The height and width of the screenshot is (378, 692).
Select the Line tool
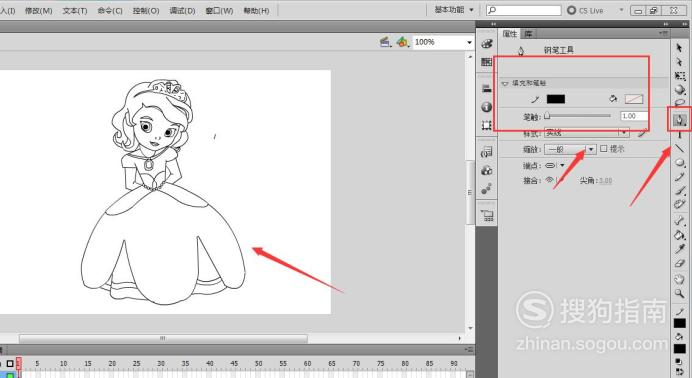680,148
